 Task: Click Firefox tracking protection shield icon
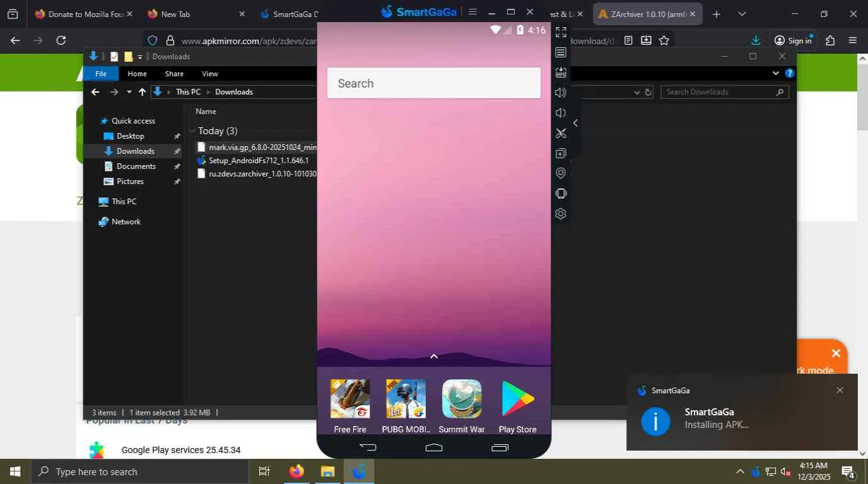point(152,40)
